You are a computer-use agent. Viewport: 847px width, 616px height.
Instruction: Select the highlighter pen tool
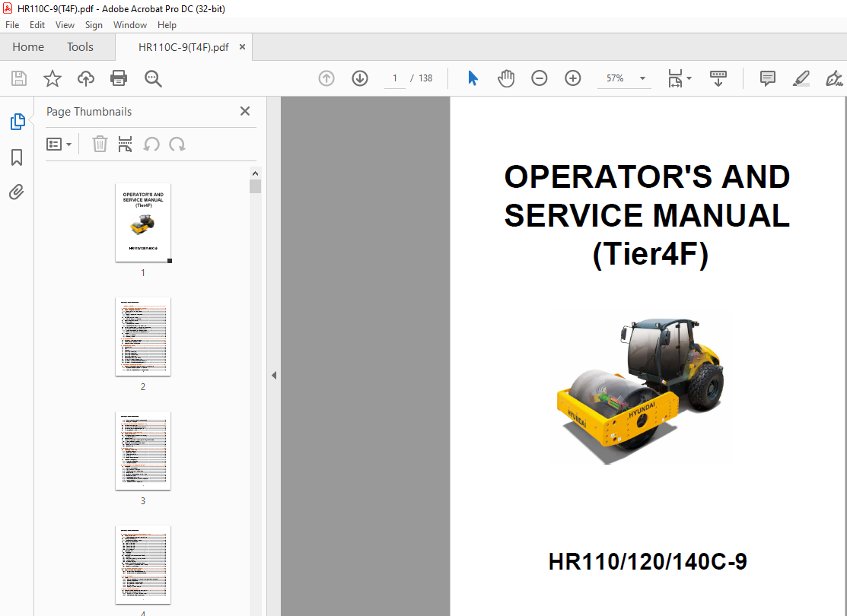[x=801, y=78]
